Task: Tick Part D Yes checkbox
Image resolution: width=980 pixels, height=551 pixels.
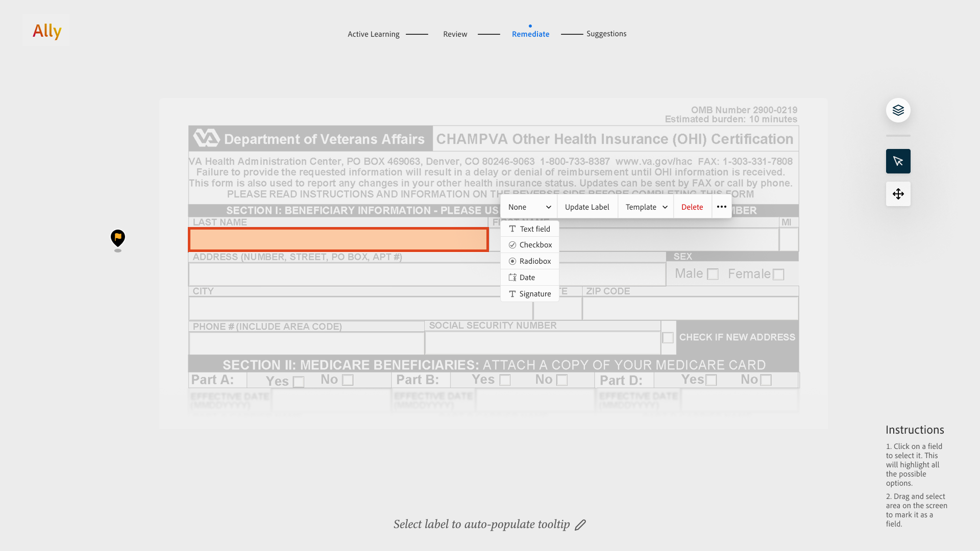Action: [x=711, y=380]
